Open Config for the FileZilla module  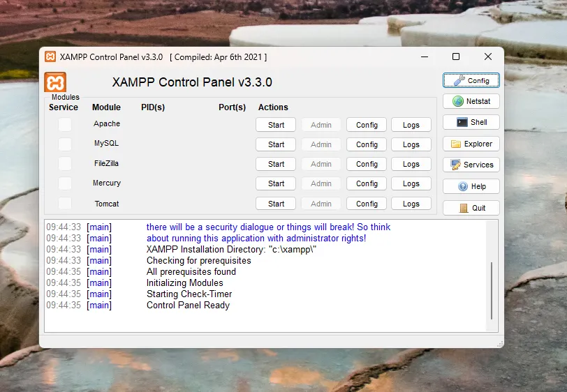click(367, 164)
